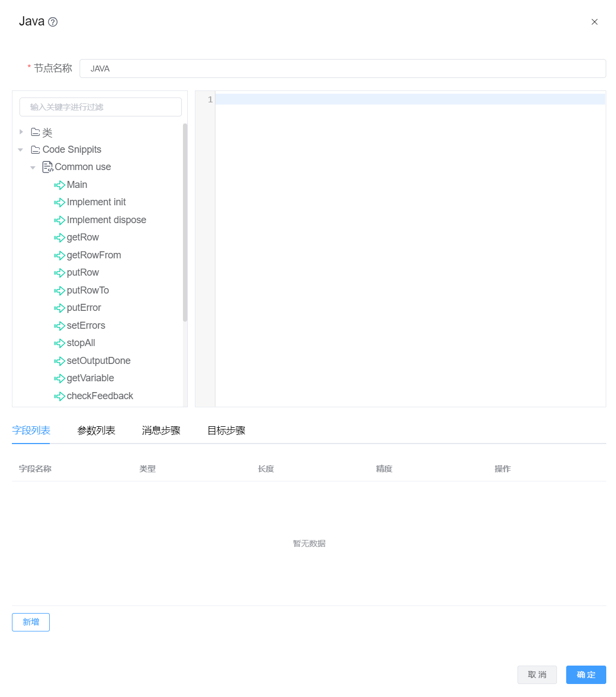The width and height of the screenshot is (616, 697).
Task: Click the Main snippet arrow icon
Action: [60, 185]
